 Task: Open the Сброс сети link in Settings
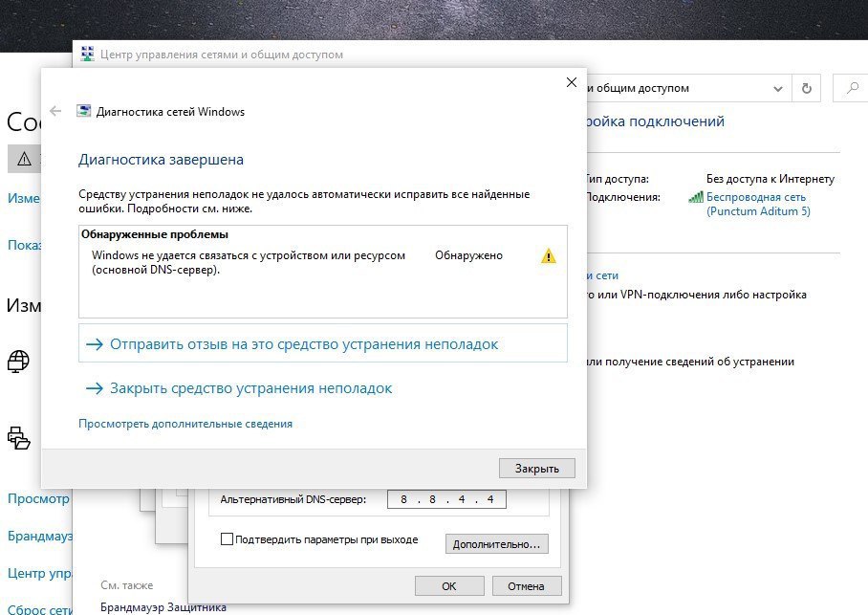point(40,609)
